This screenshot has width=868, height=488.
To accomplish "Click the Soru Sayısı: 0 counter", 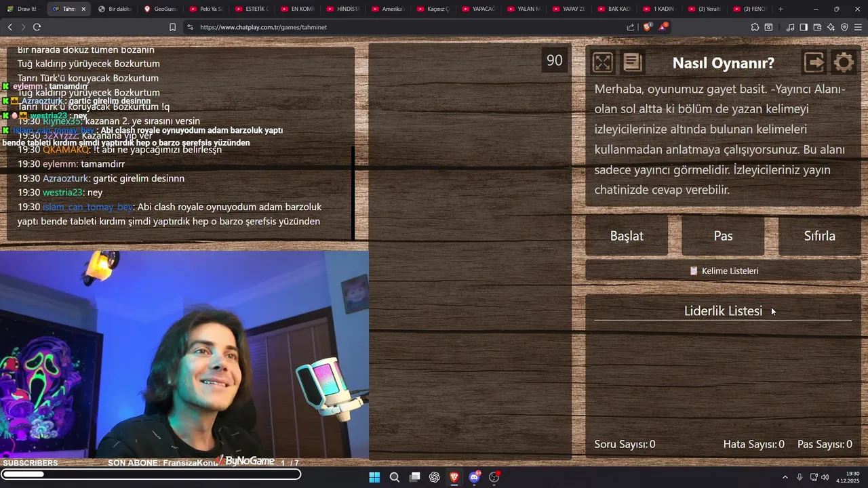I will [x=625, y=444].
